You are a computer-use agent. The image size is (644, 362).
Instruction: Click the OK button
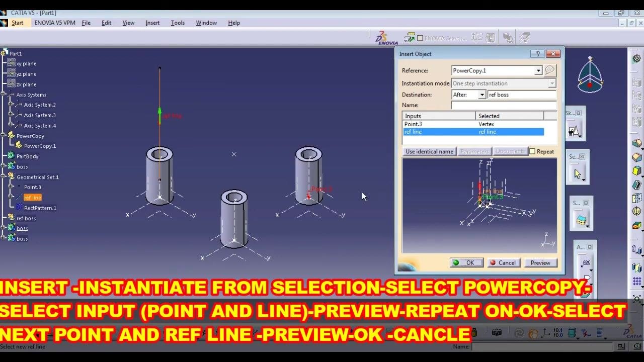pyautogui.click(x=466, y=263)
